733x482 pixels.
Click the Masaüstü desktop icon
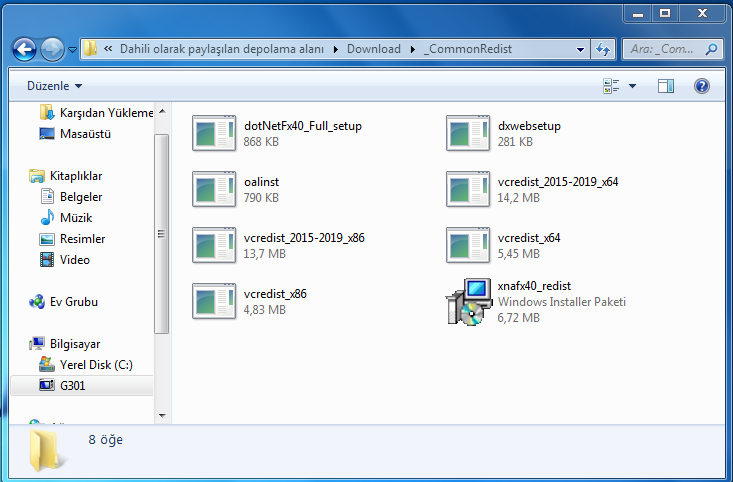point(47,134)
